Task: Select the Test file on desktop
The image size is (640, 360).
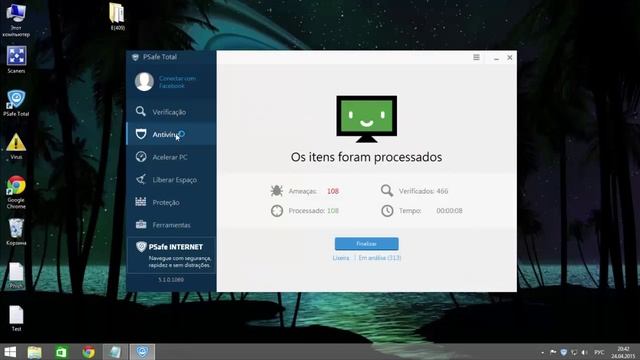Action: pyautogui.click(x=16, y=318)
